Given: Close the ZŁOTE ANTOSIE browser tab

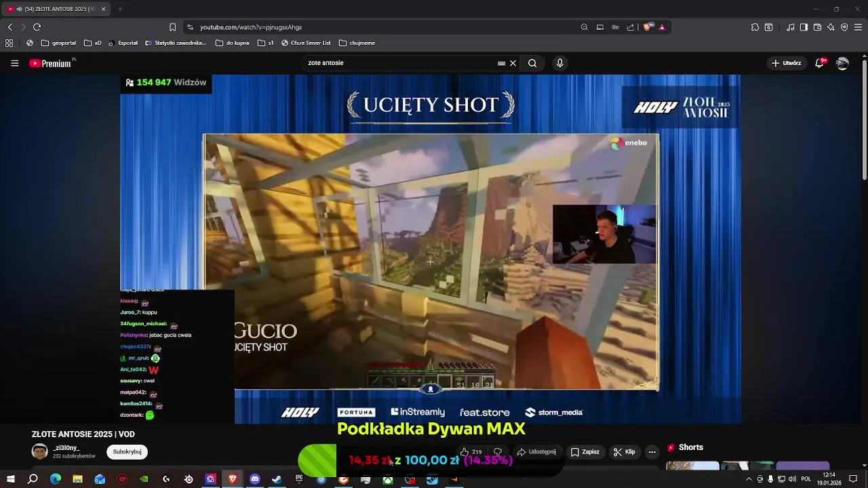Looking at the screenshot, I should pos(104,9).
